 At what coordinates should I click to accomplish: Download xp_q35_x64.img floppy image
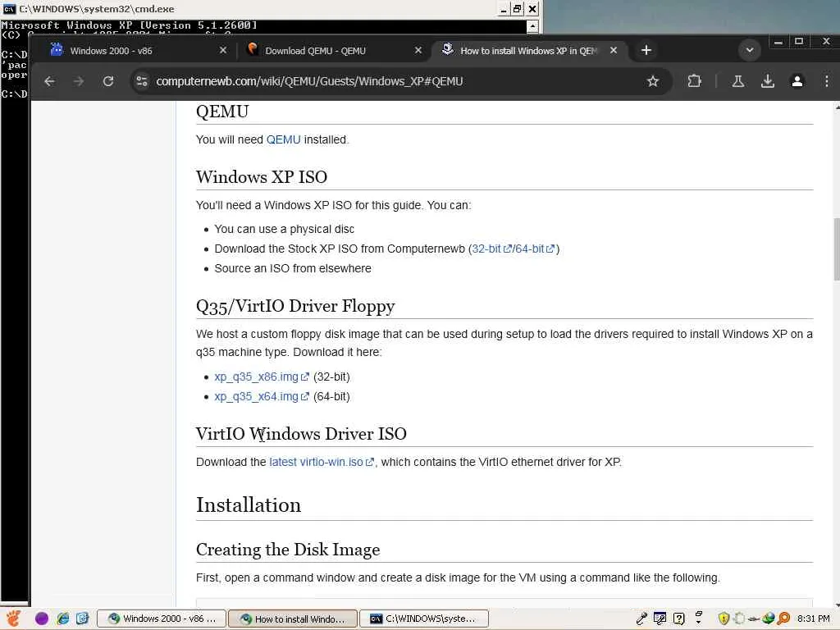(262, 397)
